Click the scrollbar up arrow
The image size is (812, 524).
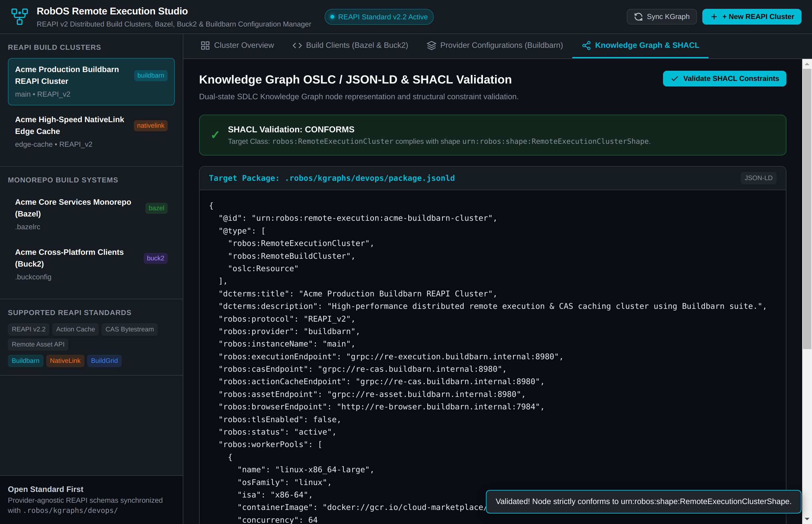807,64
